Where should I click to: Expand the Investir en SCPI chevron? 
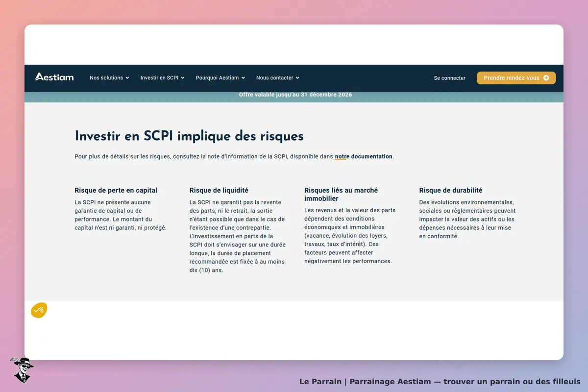coord(183,78)
